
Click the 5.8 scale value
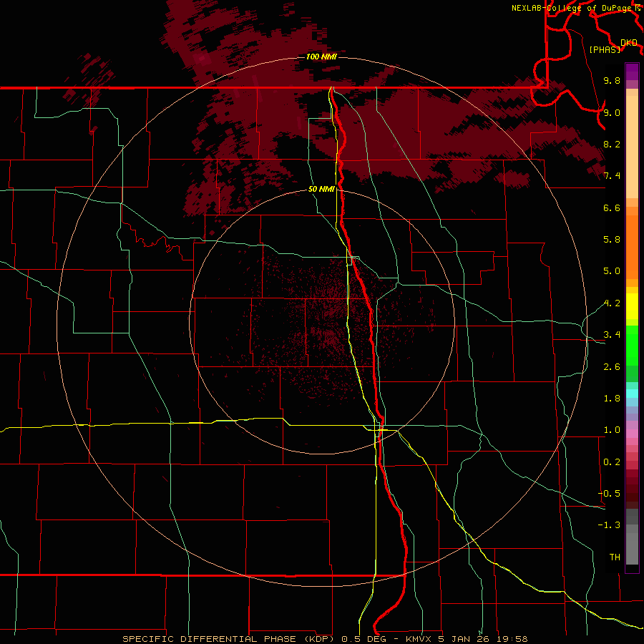(612, 240)
